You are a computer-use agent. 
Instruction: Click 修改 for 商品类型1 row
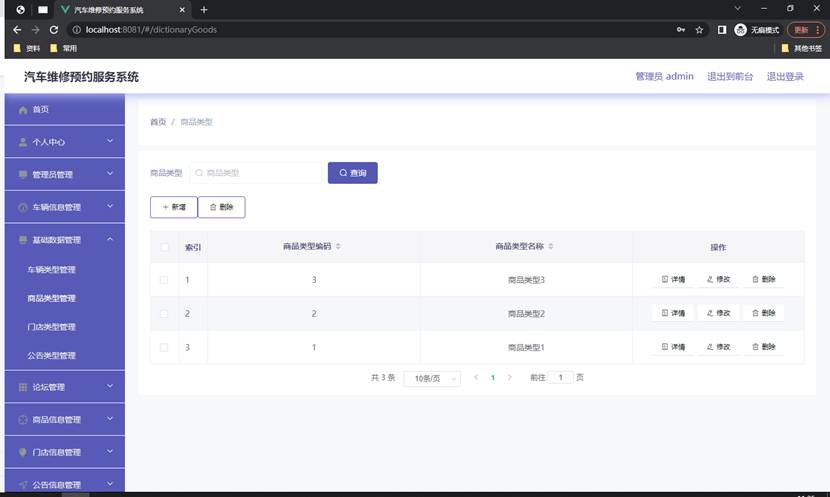718,347
